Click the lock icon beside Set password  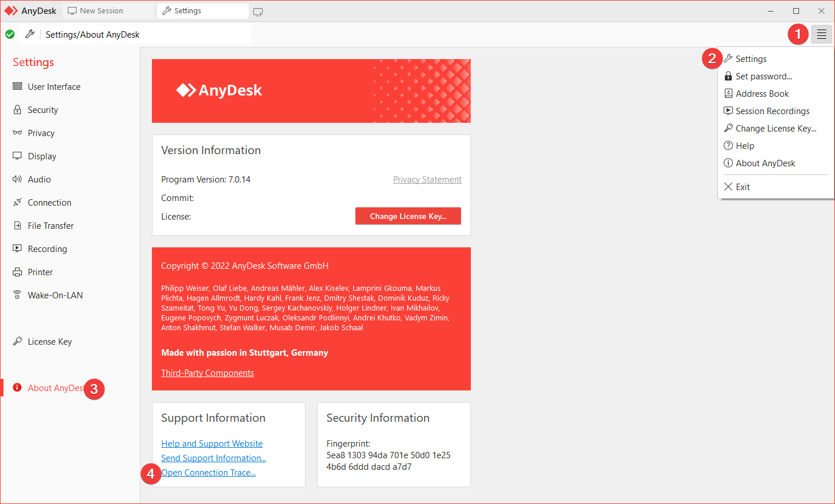click(x=728, y=76)
